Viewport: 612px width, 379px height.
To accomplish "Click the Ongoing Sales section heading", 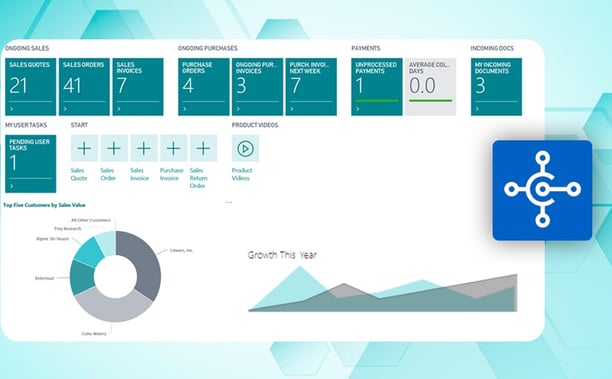I will coord(27,48).
